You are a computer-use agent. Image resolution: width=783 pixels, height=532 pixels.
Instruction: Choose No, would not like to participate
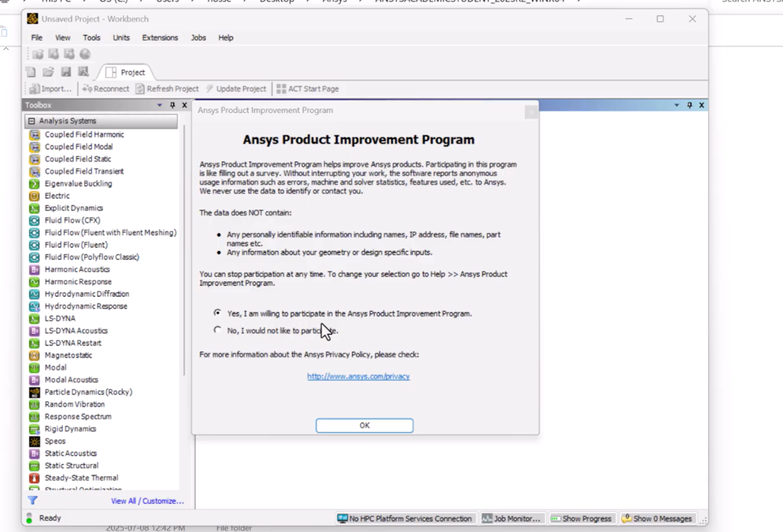218,330
